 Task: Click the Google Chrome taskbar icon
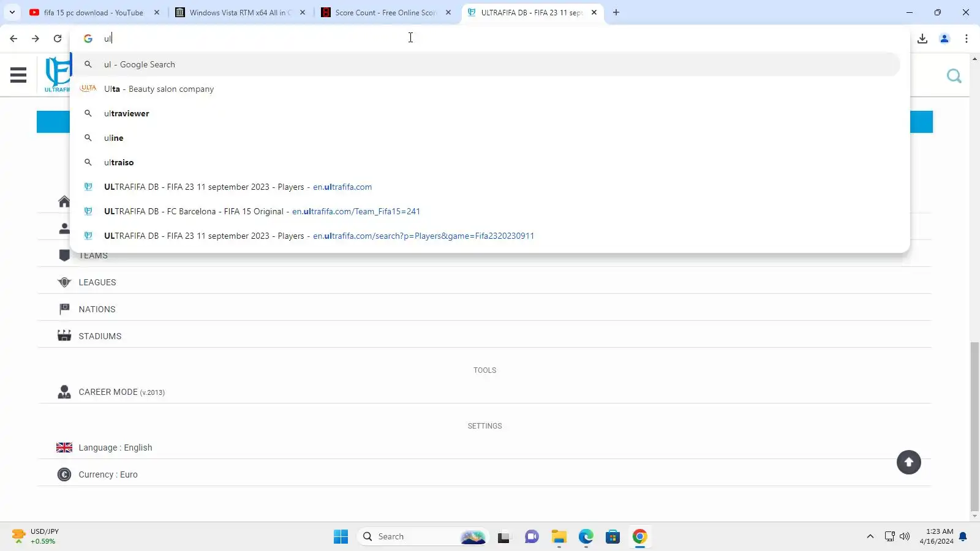pos(640,537)
